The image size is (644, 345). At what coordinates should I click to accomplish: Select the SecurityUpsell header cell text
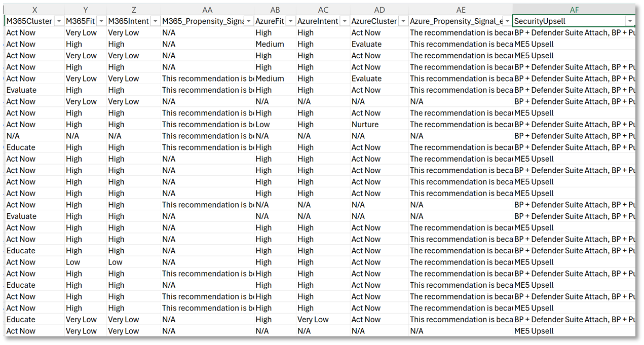tap(540, 21)
